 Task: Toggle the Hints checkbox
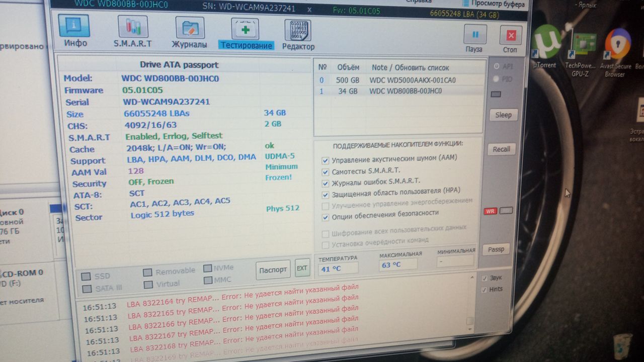tap(485, 290)
